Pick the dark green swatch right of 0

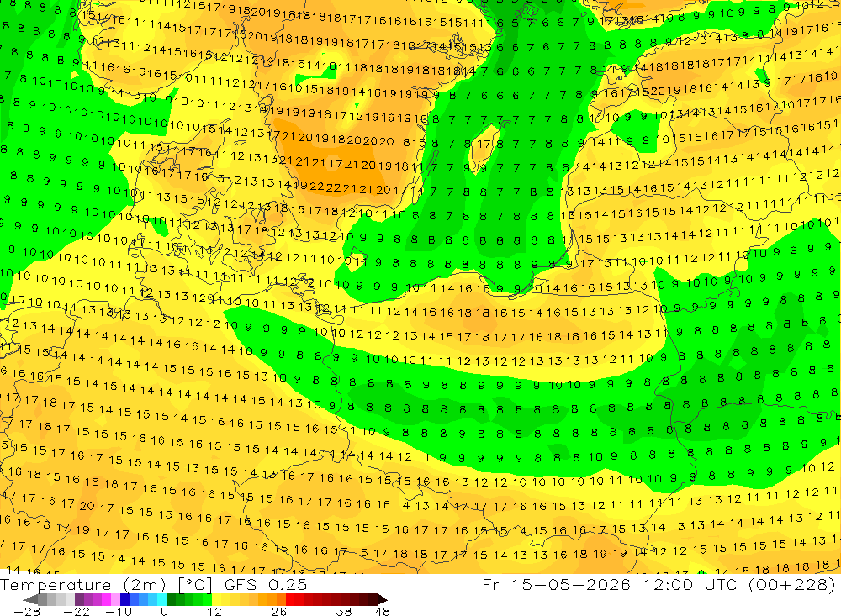point(171,599)
